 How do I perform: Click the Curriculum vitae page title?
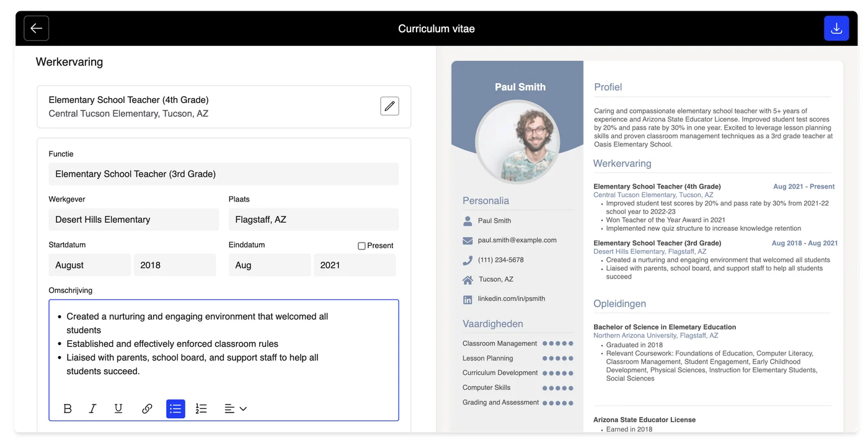436,29
